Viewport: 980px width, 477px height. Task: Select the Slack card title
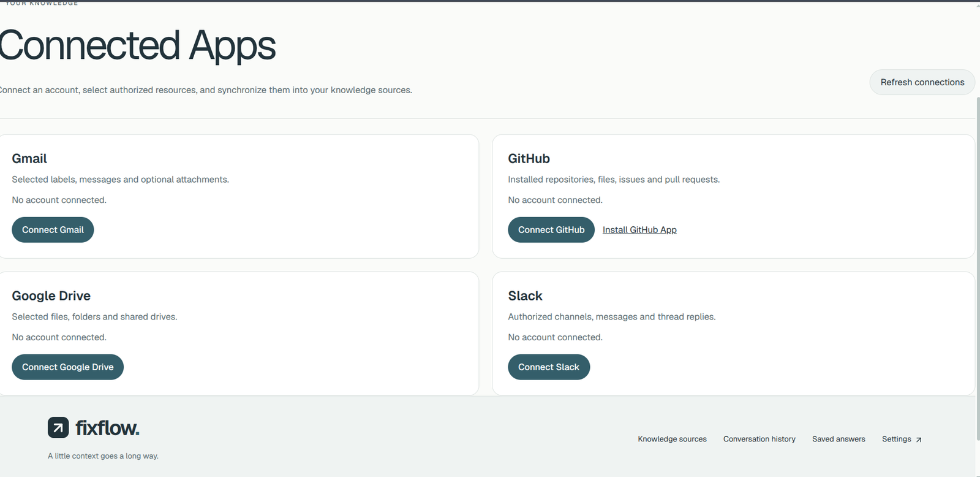525,296
